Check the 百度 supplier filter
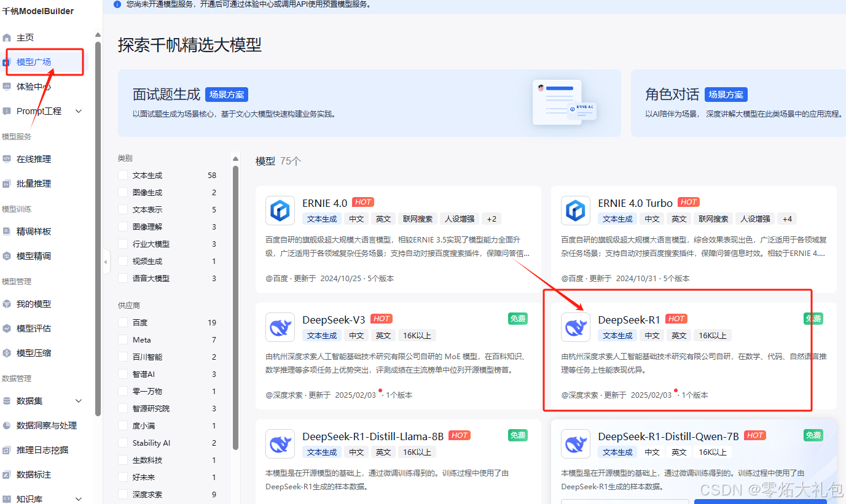This screenshot has width=846, height=504. (x=123, y=322)
